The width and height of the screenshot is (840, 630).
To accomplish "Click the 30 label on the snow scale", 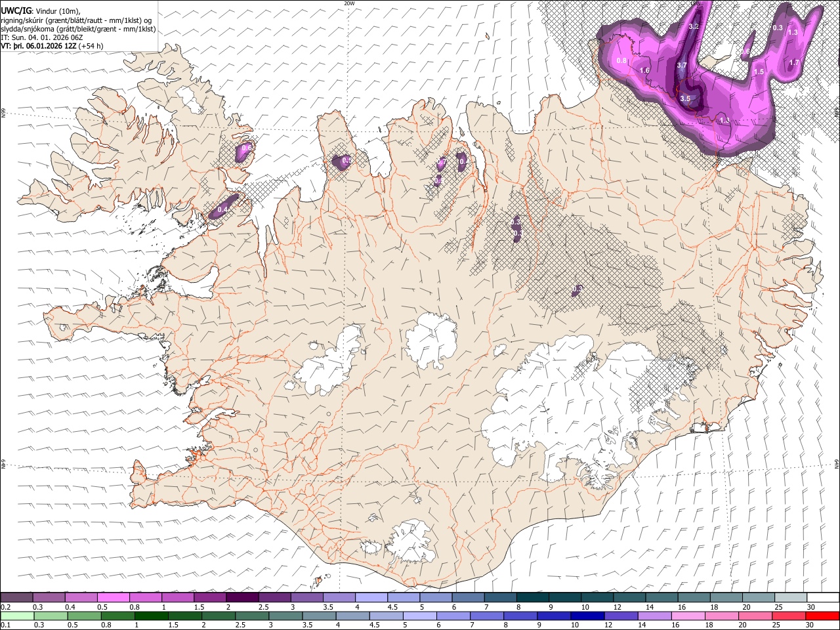I will coord(810,607).
